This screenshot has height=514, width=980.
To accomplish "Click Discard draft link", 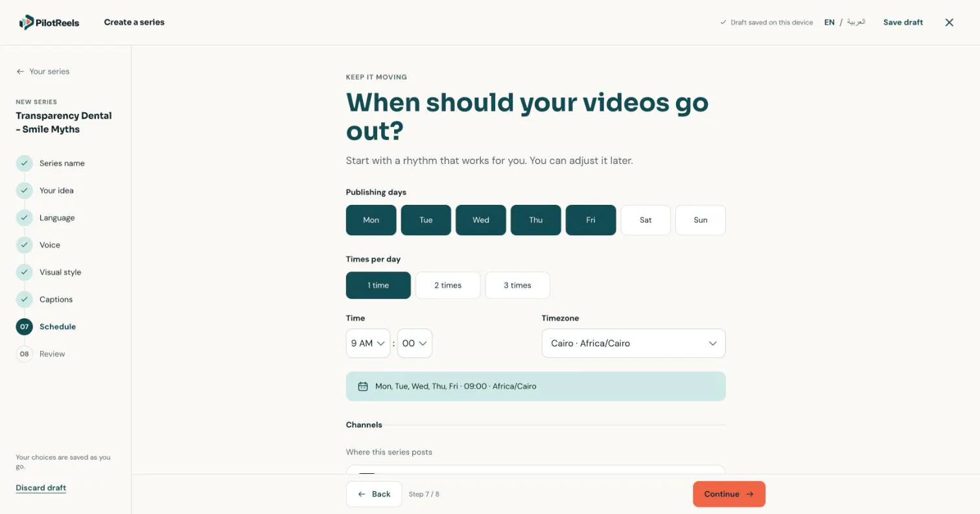I will coord(41,488).
